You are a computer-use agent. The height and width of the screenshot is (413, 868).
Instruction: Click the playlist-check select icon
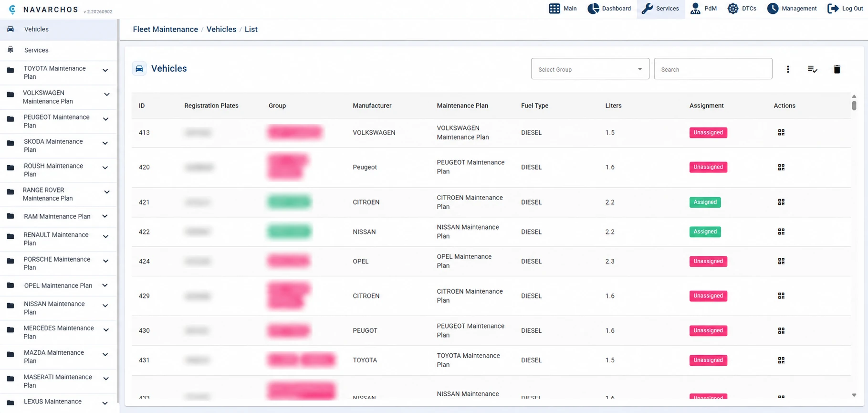812,69
